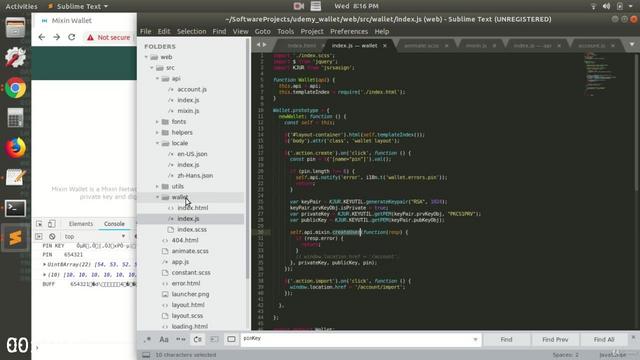Open the Preferences menu
This screenshot has height=360, width=640.
349,31
